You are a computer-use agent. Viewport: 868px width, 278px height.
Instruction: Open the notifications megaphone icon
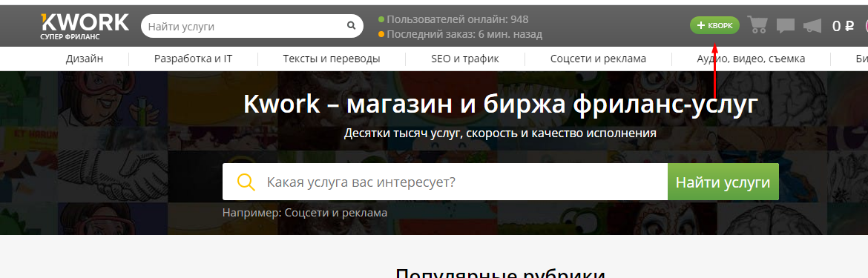point(812,26)
